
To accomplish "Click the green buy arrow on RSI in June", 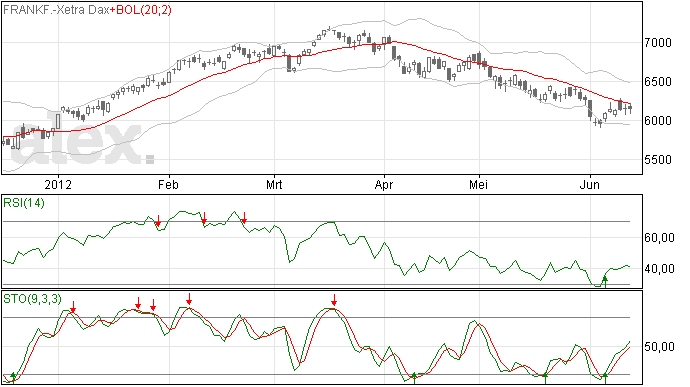I will tap(605, 281).
